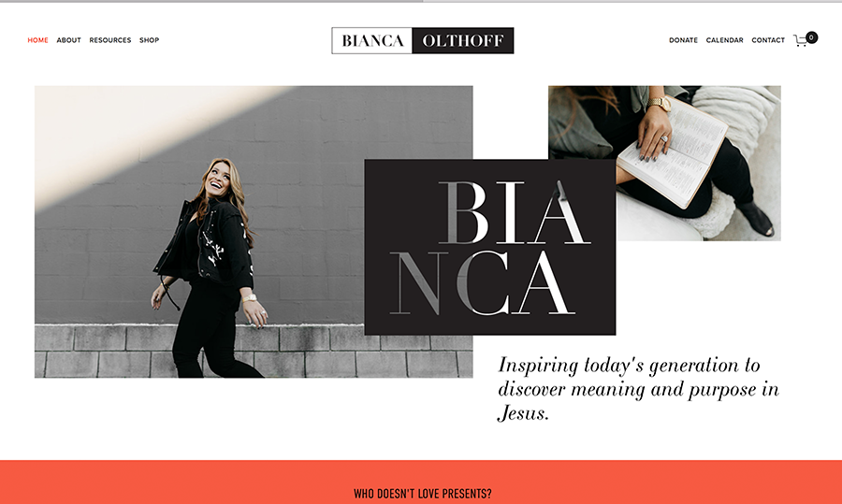Open the Resources menu
The width and height of the screenshot is (842, 504).
110,40
